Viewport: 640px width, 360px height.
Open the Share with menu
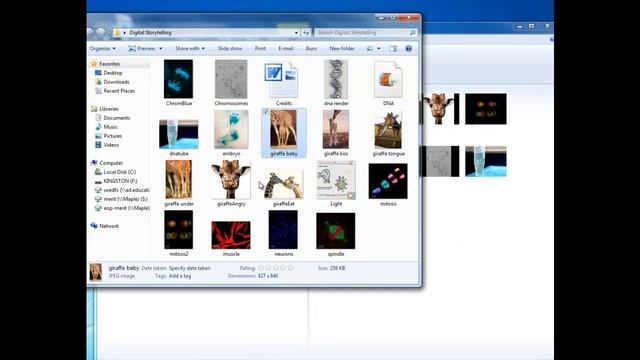pos(190,49)
